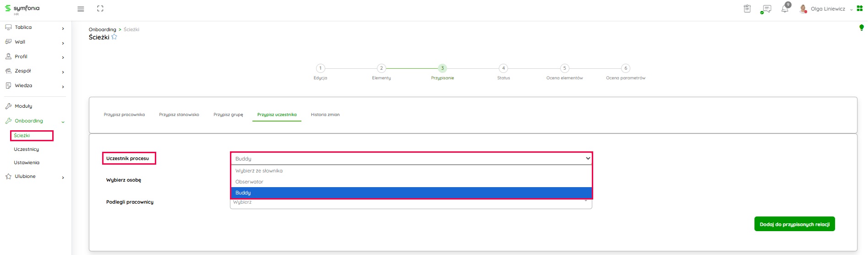The image size is (868, 255).
Task: Open the Historia zmian tab
Action: (325, 115)
